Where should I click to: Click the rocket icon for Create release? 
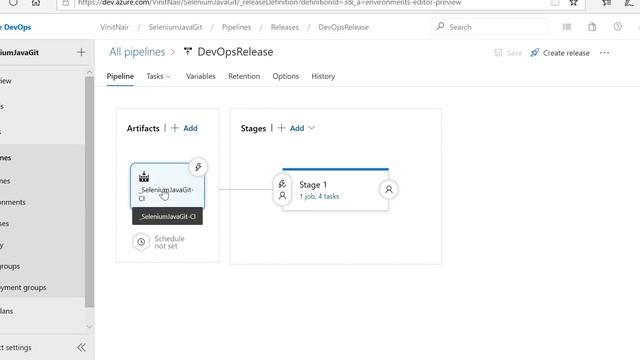point(535,53)
